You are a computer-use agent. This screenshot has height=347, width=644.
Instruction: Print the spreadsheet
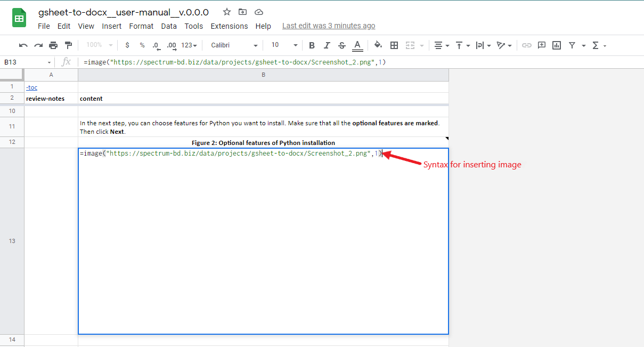pyautogui.click(x=53, y=45)
